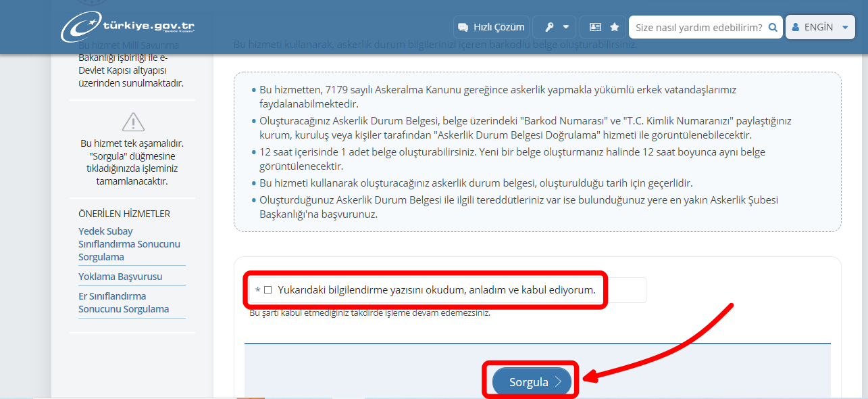Expand the ENGİN account dropdown arrow
The height and width of the screenshot is (399, 868).
[845, 27]
